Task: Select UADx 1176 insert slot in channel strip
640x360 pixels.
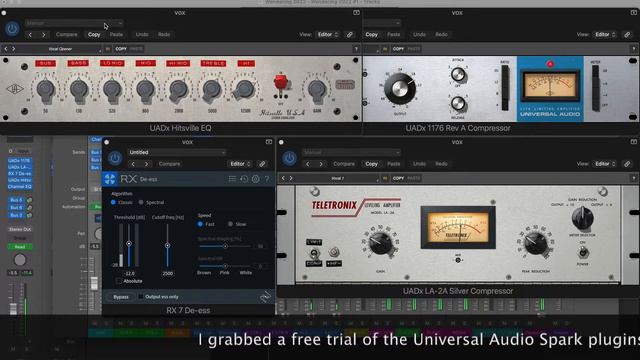Action: pyautogui.click(x=19, y=161)
